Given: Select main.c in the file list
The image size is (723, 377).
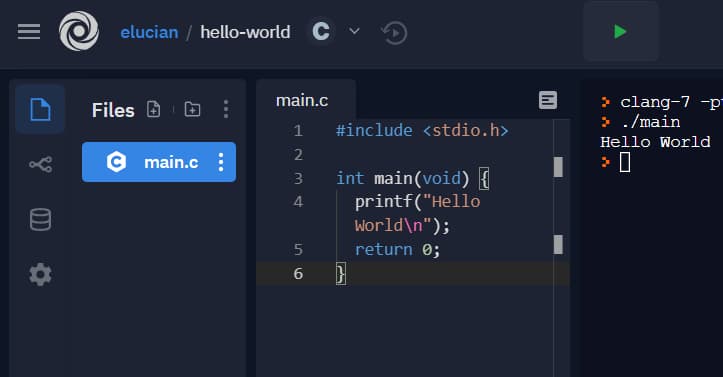Looking at the screenshot, I should point(159,162).
